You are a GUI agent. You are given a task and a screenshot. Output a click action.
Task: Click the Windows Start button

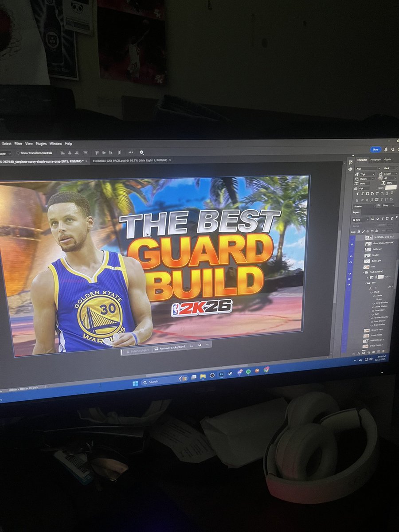(135, 383)
